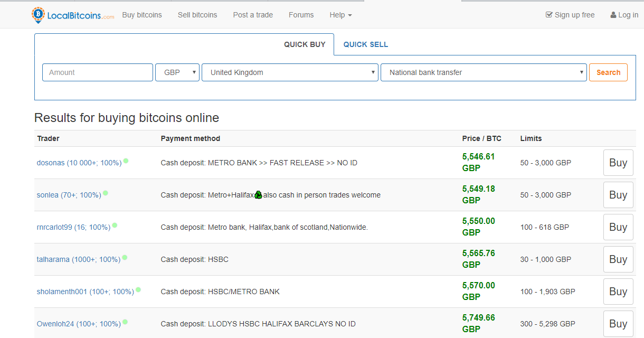This screenshot has height=338, width=644.
Task: Open the Buy bitcoins page
Action: (x=142, y=15)
